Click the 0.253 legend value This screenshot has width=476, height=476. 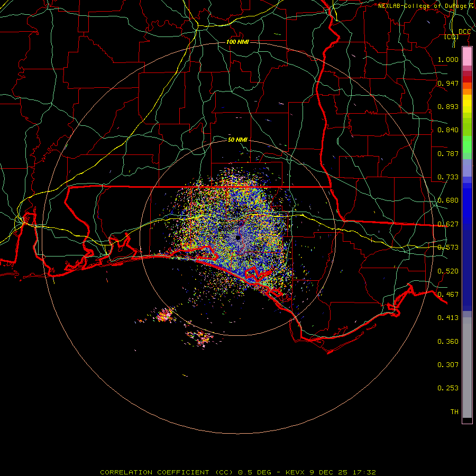[x=448, y=388]
